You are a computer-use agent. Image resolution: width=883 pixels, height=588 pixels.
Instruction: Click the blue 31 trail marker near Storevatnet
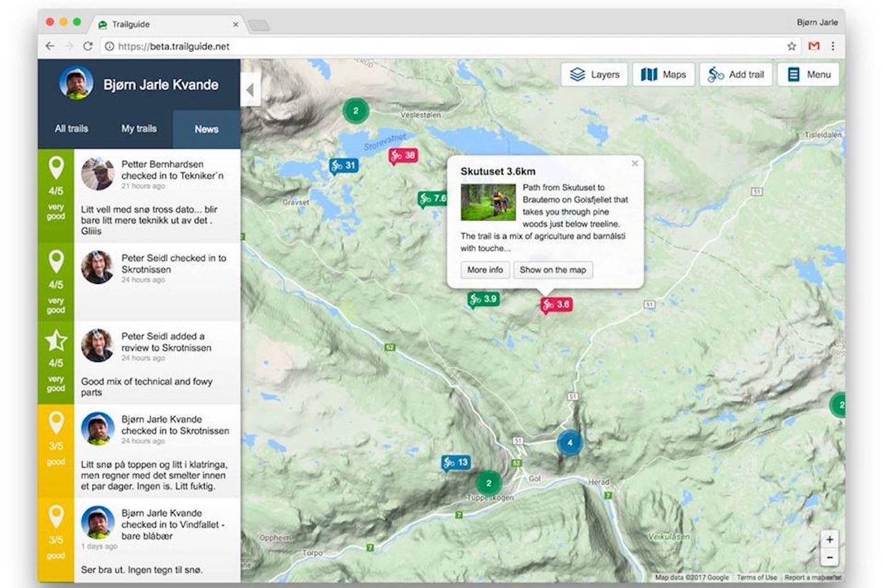tap(344, 165)
